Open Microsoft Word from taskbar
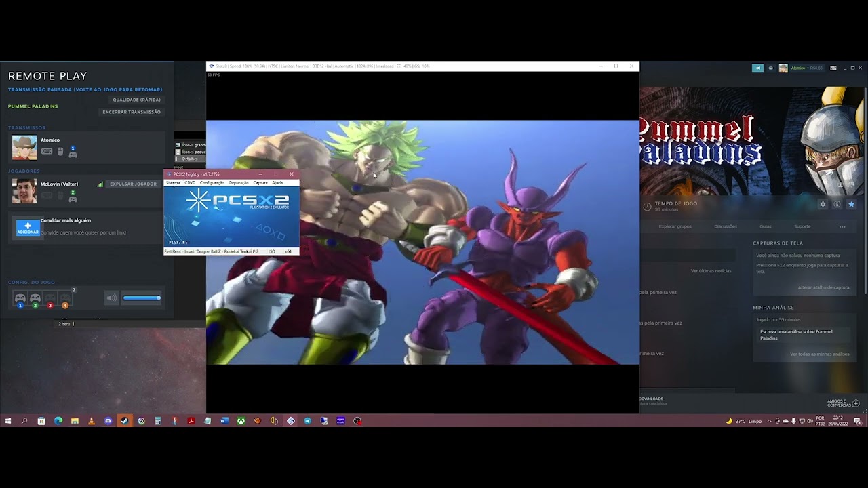 click(x=224, y=421)
